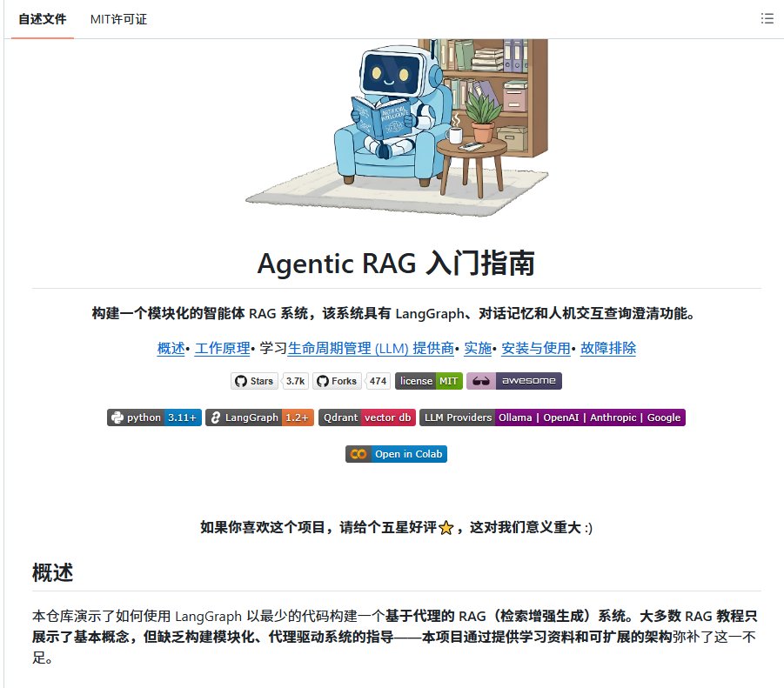Viewport: 784px width, 688px height.
Task: Open the 安装与使用 link
Action: (535, 348)
